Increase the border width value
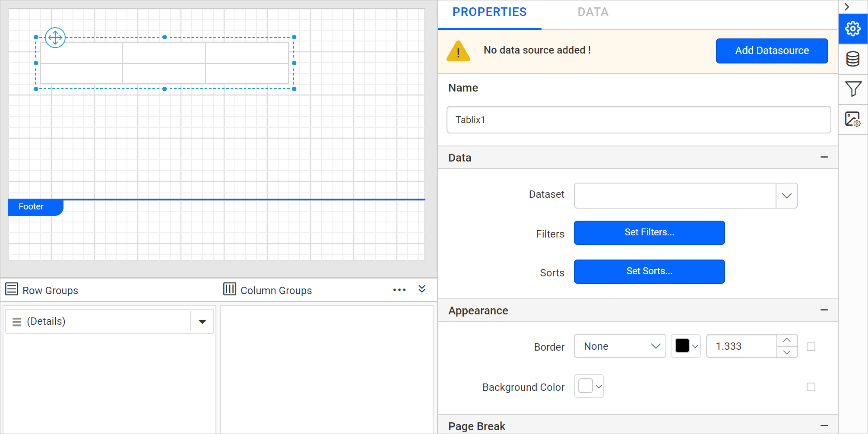The height and width of the screenshot is (434, 868). point(787,340)
